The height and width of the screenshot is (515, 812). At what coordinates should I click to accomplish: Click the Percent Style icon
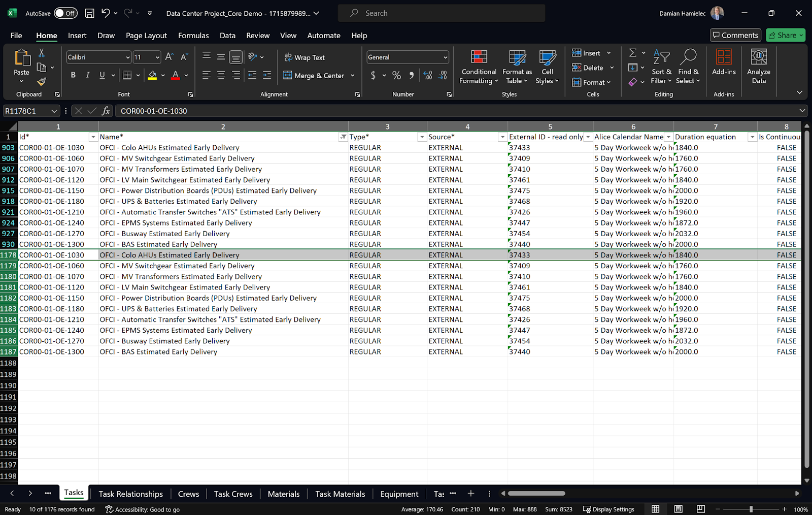(x=397, y=75)
